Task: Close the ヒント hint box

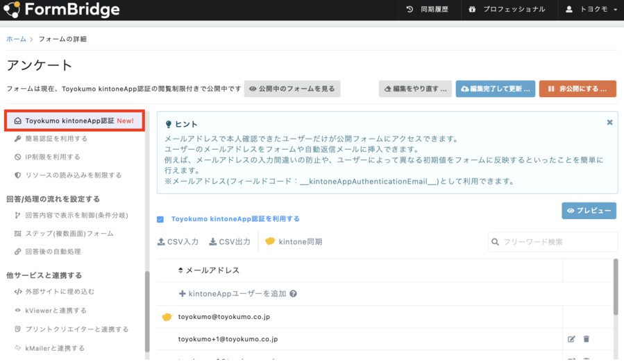Action: click(609, 123)
